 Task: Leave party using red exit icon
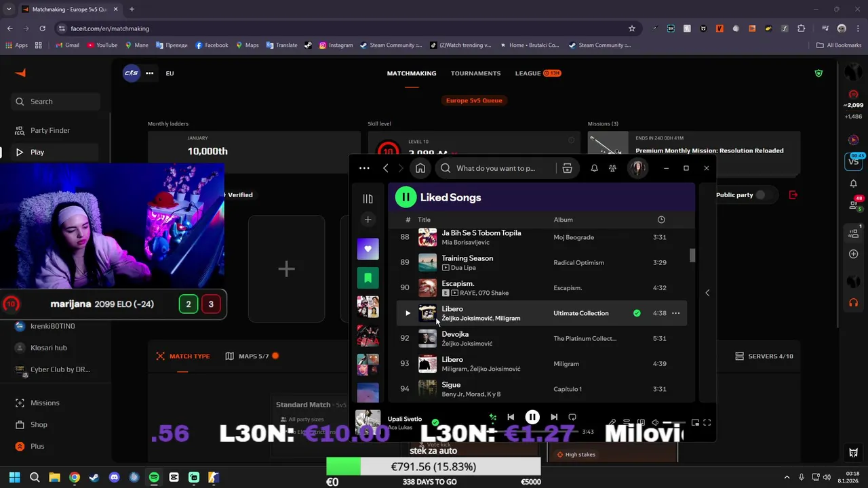click(793, 195)
